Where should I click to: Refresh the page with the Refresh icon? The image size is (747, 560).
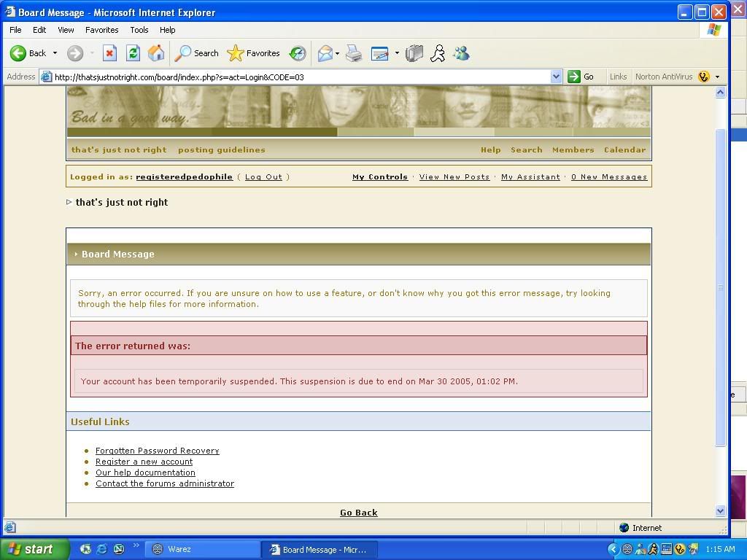click(x=133, y=53)
